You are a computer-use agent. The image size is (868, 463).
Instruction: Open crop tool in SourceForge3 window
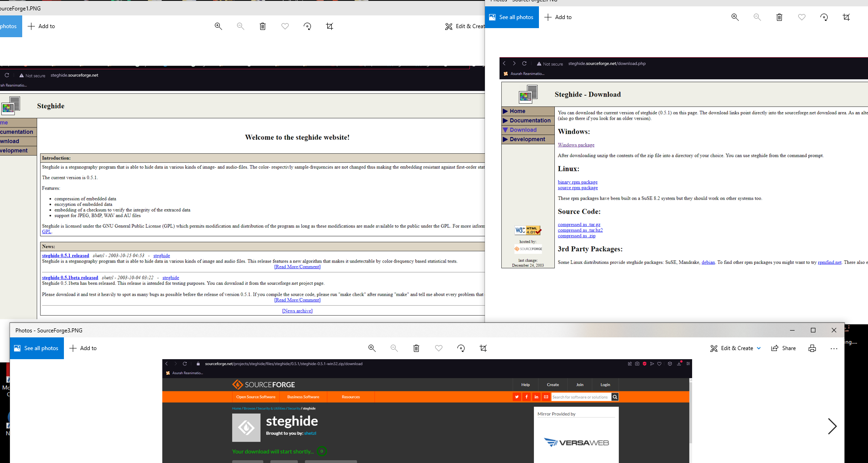[483, 348]
